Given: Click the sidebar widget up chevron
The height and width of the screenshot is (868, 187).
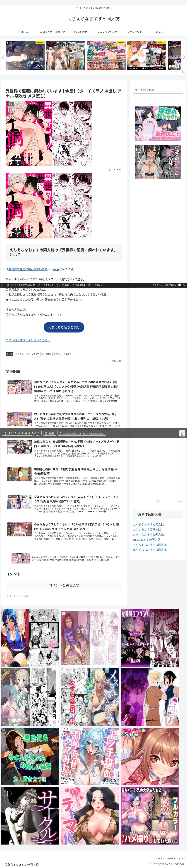Looking at the screenshot, I should [x=158, y=102].
